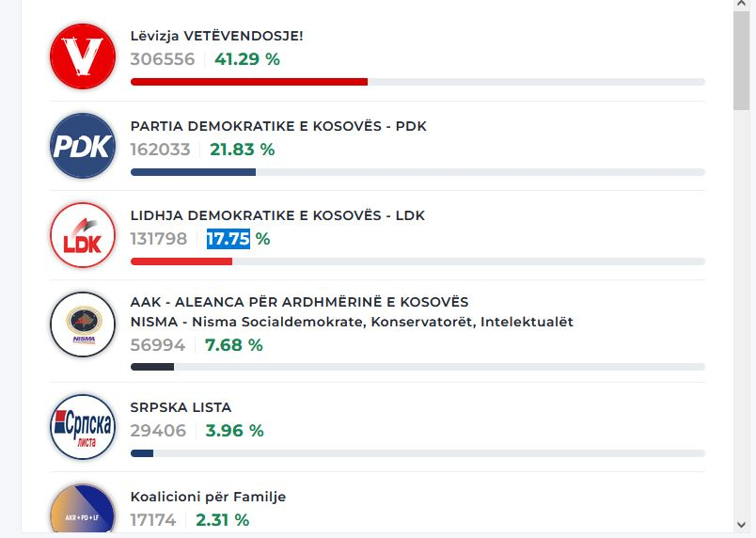Select the PDK party logo
The width and height of the screenshot is (756, 538).
[82, 146]
